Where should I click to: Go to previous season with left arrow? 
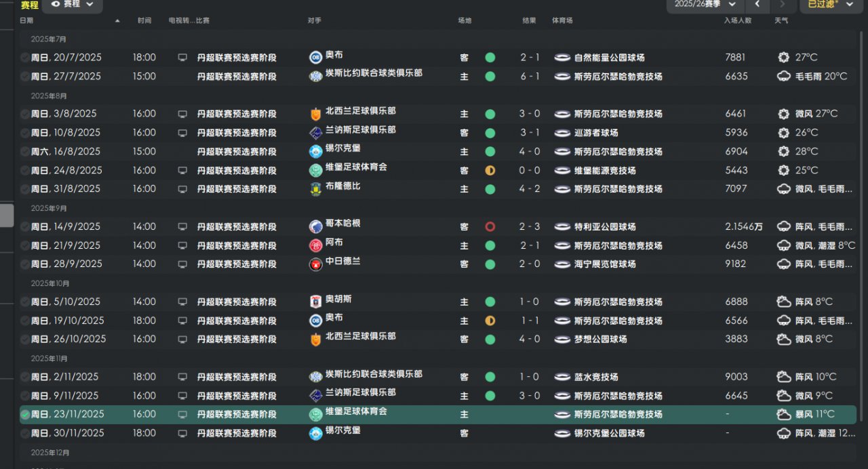pos(757,5)
